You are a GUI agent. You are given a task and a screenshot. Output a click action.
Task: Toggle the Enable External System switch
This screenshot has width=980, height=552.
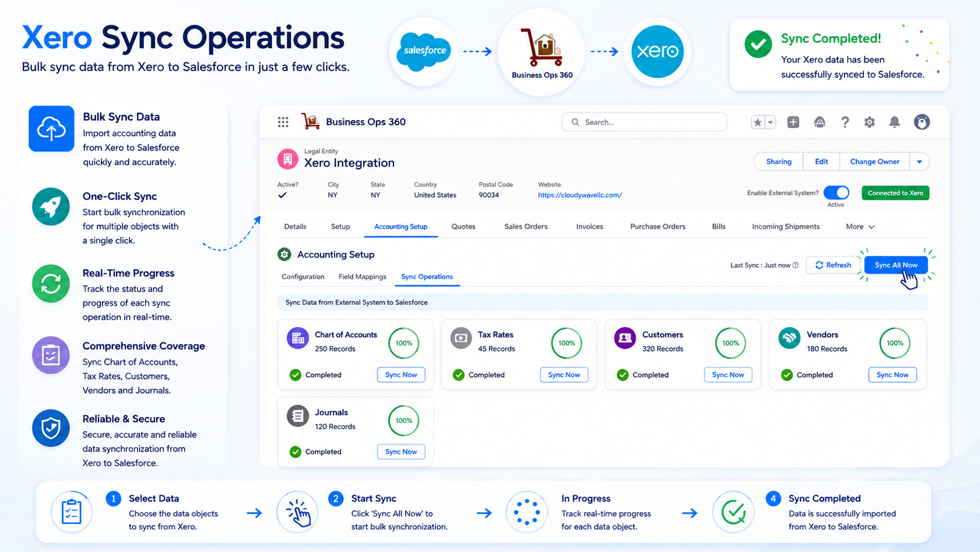pyautogui.click(x=836, y=192)
